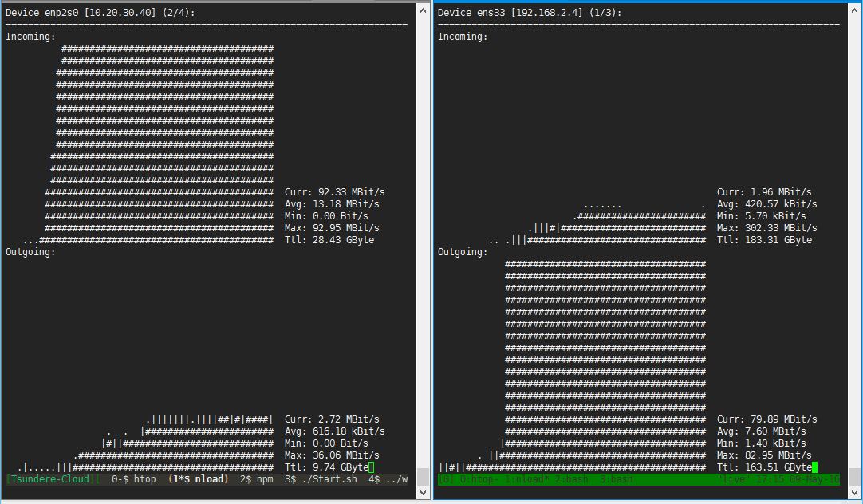The height and width of the screenshot is (504, 863).
Task: Select the '0-$ htop' window in left status bar
Action: pos(134,479)
